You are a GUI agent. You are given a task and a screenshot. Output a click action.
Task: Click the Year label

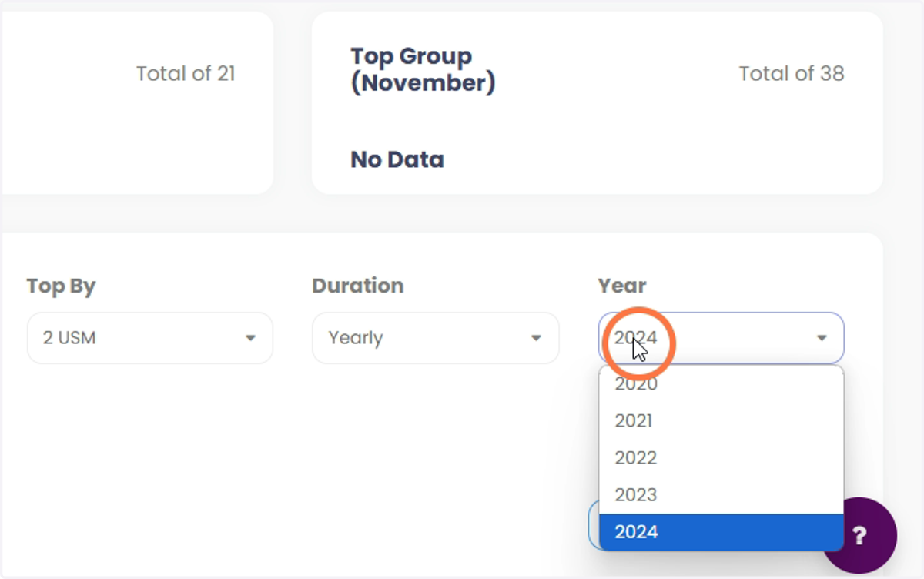click(622, 286)
